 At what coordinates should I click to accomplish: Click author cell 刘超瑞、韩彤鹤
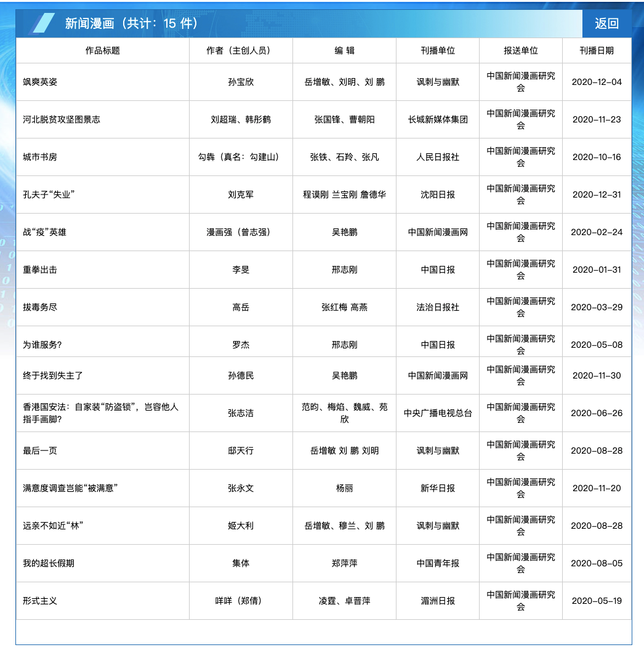tap(241, 119)
